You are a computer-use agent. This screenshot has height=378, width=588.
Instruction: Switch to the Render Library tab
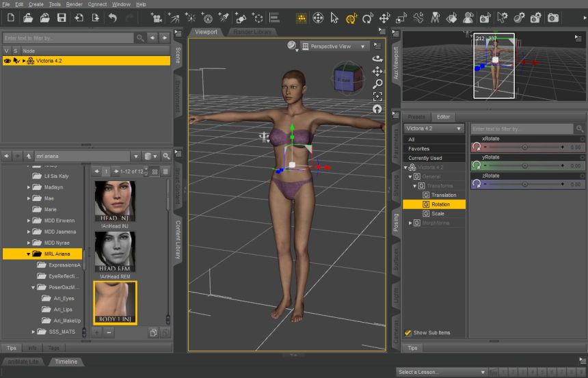tap(252, 31)
